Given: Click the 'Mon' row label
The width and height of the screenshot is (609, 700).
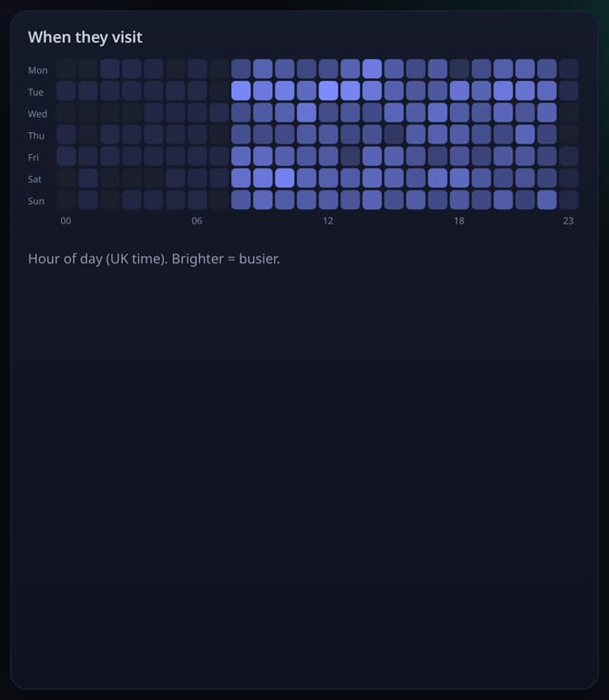Looking at the screenshot, I should click(x=37, y=70).
